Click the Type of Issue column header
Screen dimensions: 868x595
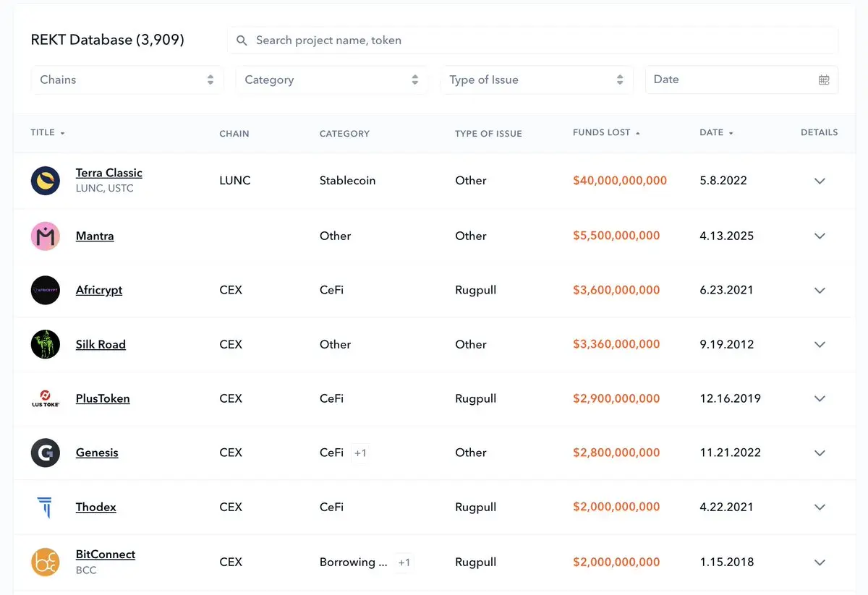[488, 134]
